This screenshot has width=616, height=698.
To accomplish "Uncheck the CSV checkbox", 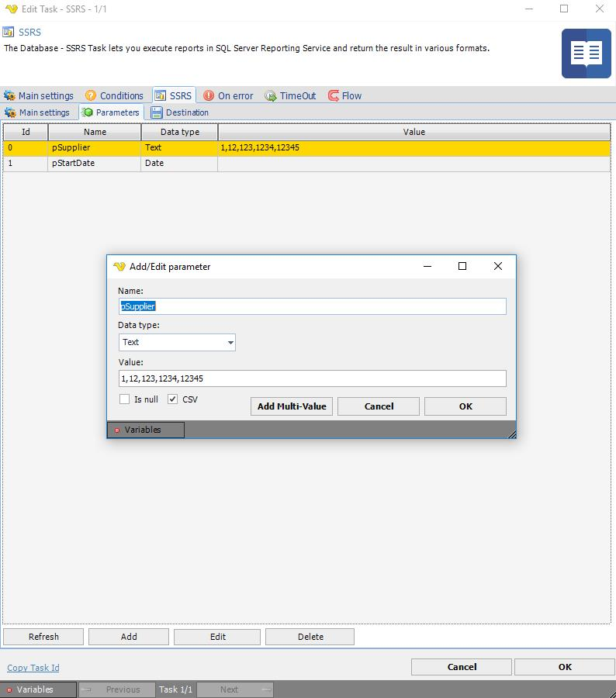I will 173,399.
